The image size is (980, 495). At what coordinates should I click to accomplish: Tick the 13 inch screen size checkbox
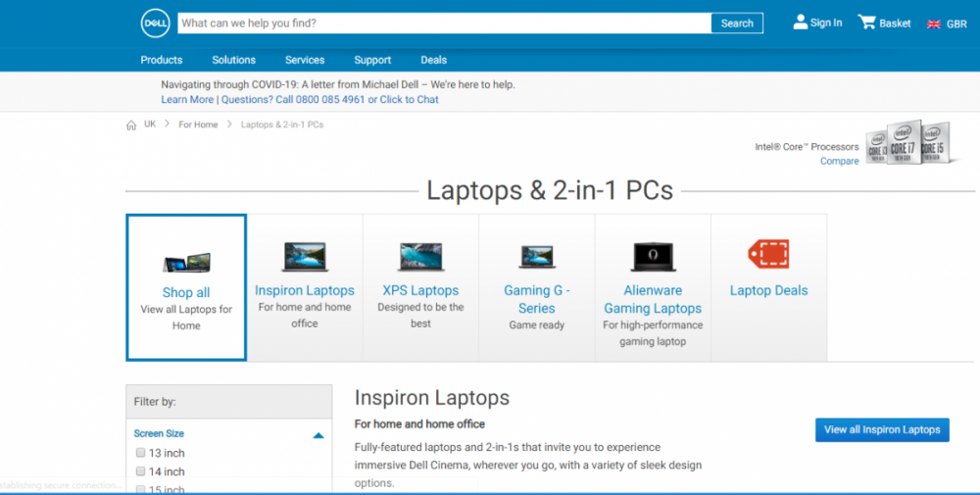pos(140,453)
